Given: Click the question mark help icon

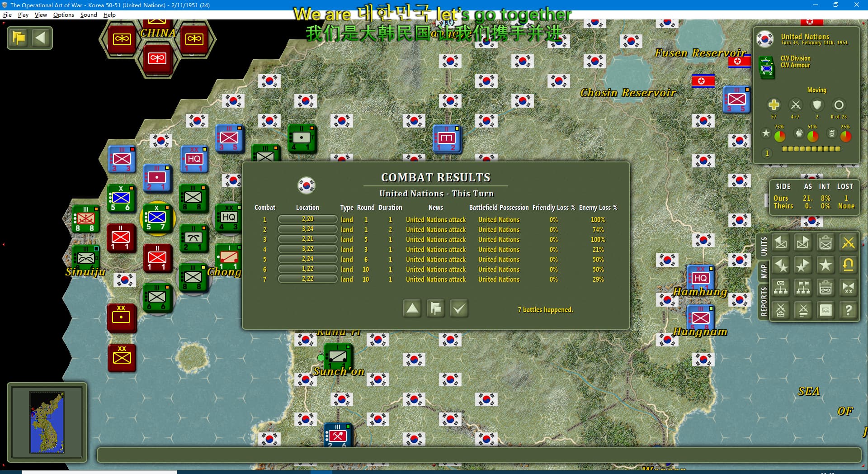Looking at the screenshot, I should (848, 310).
